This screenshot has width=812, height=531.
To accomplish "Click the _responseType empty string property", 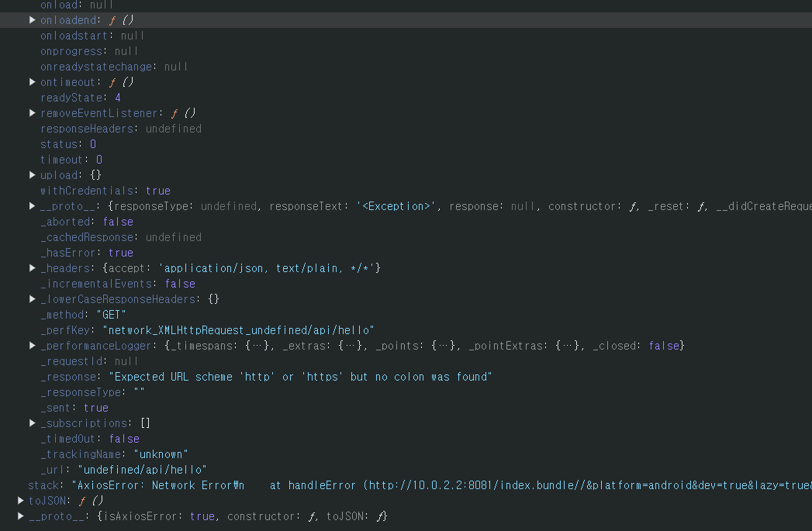I will tap(93, 393).
